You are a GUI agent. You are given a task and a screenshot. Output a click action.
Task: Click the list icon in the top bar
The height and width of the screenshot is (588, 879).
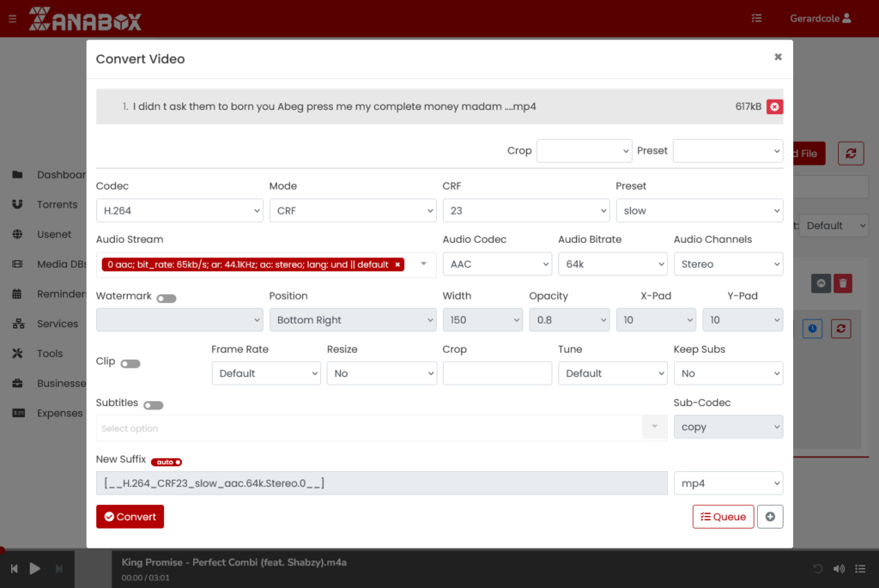(756, 17)
